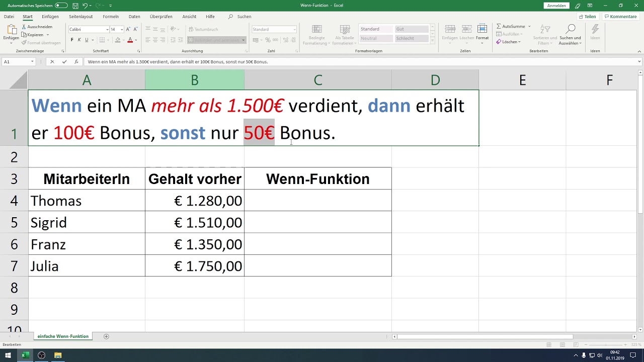The height and width of the screenshot is (362, 644).
Task: Switch to page layout view icon
Action: (562, 344)
